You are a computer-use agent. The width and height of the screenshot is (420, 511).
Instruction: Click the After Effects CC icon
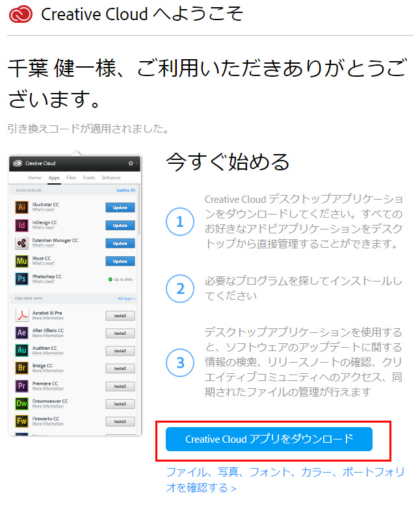pyautogui.click(x=21, y=333)
